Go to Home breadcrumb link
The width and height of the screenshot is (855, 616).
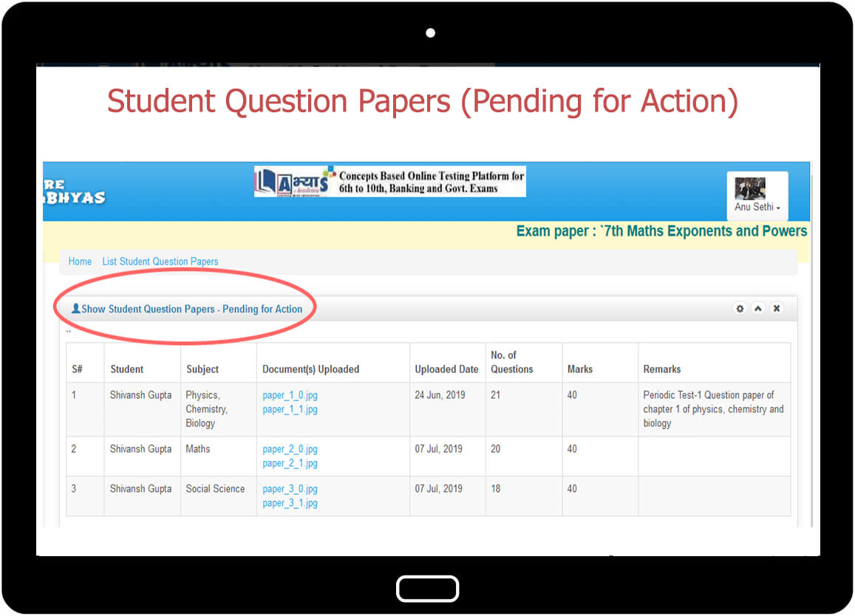[80, 261]
